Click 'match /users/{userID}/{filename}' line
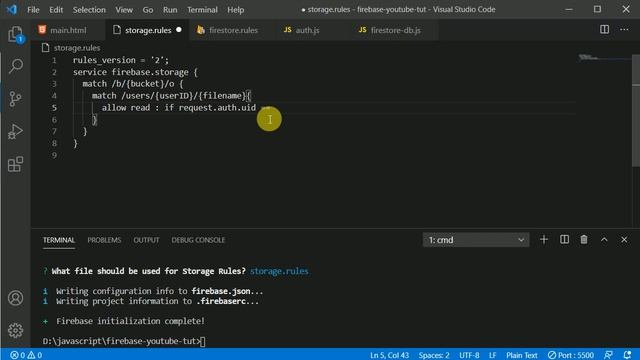 point(171,96)
